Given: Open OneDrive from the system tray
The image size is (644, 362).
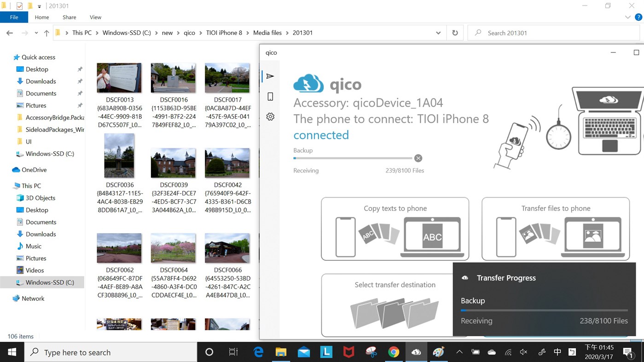Looking at the screenshot, I should (x=491, y=352).
